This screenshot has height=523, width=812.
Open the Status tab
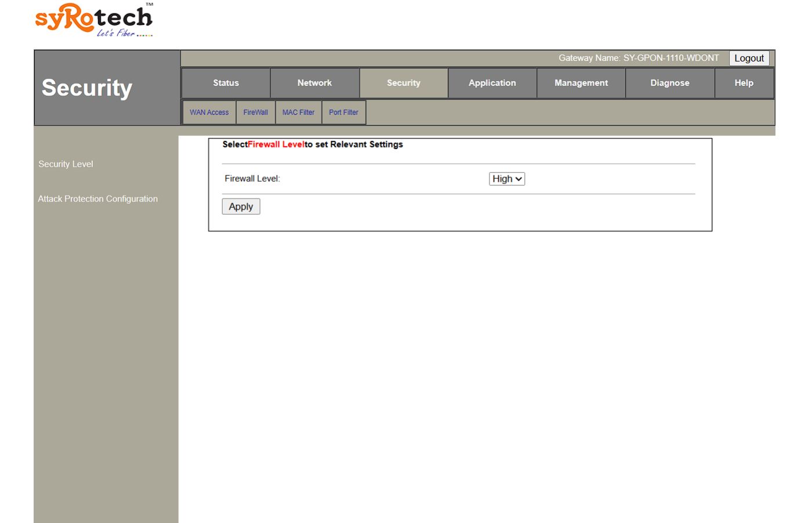pyautogui.click(x=226, y=83)
